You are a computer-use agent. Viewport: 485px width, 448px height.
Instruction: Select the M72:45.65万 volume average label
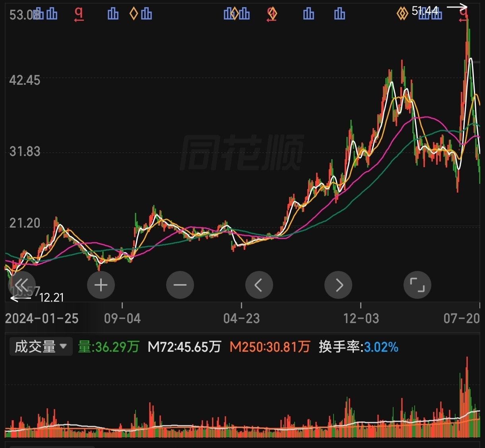click(x=184, y=347)
